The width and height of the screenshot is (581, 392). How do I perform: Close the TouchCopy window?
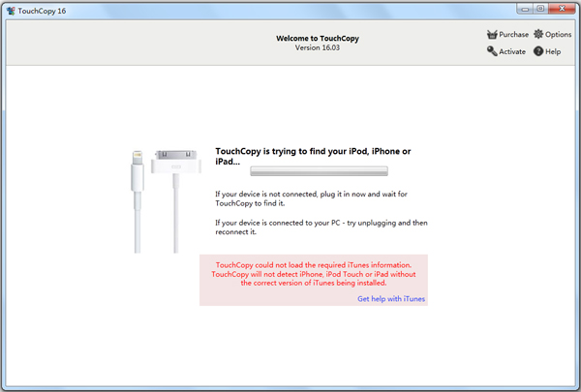[x=562, y=9]
